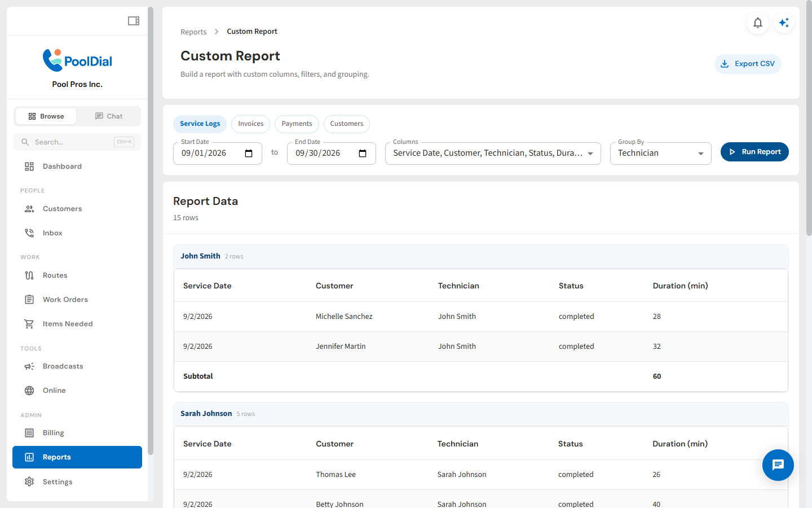Open Billing from the sidebar
Screen dimensions: 812x508
pos(77,433)
